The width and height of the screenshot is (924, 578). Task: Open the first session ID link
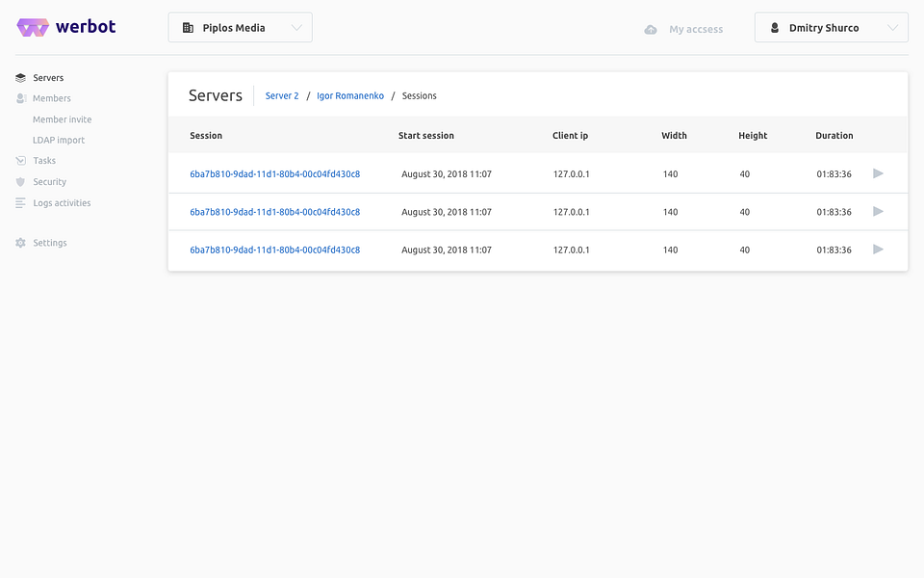point(275,174)
